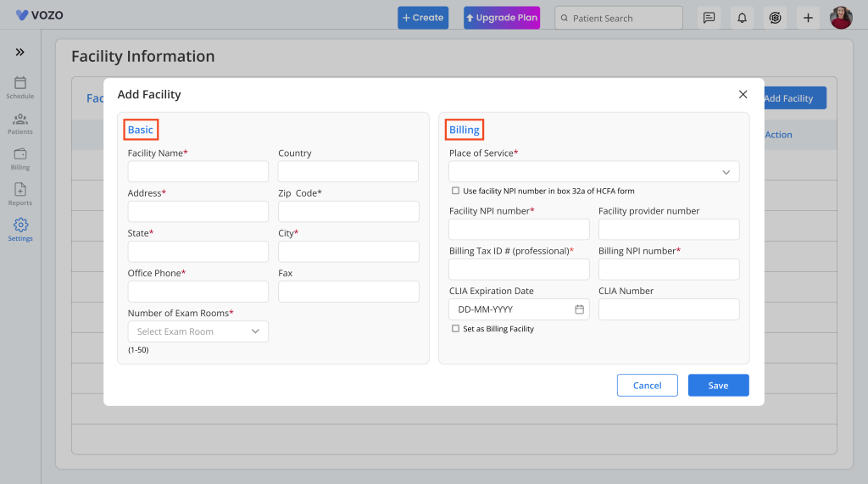Check Set as Billing Facility
The width and height of the screenshot is (868, 484).
[456, 328]
